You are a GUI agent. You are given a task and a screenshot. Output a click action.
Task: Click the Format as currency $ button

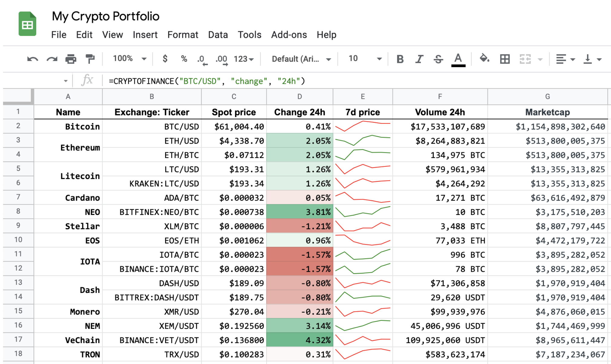pos(165,58)
